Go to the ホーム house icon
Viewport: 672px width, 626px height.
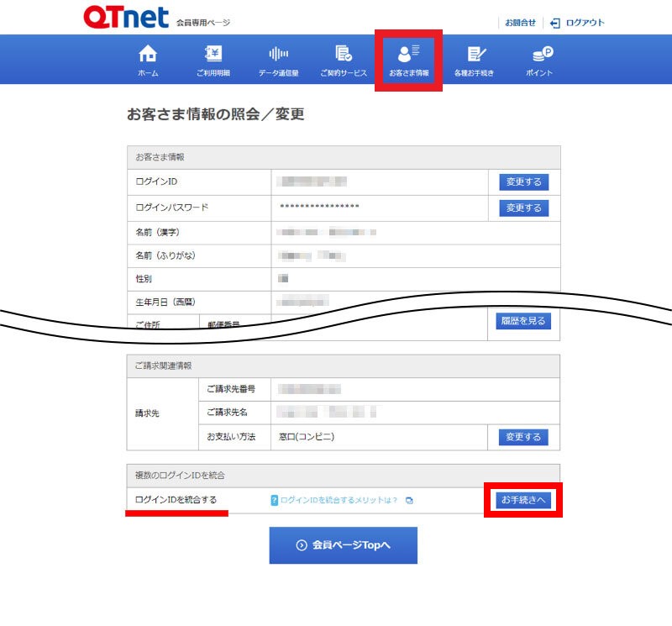pos(148,55)
